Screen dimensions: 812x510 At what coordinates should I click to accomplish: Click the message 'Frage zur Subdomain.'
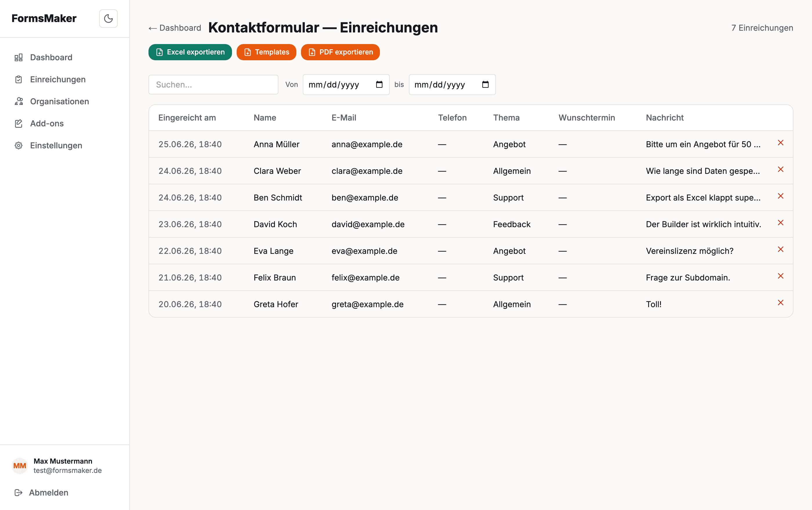(x=688, y=277)
